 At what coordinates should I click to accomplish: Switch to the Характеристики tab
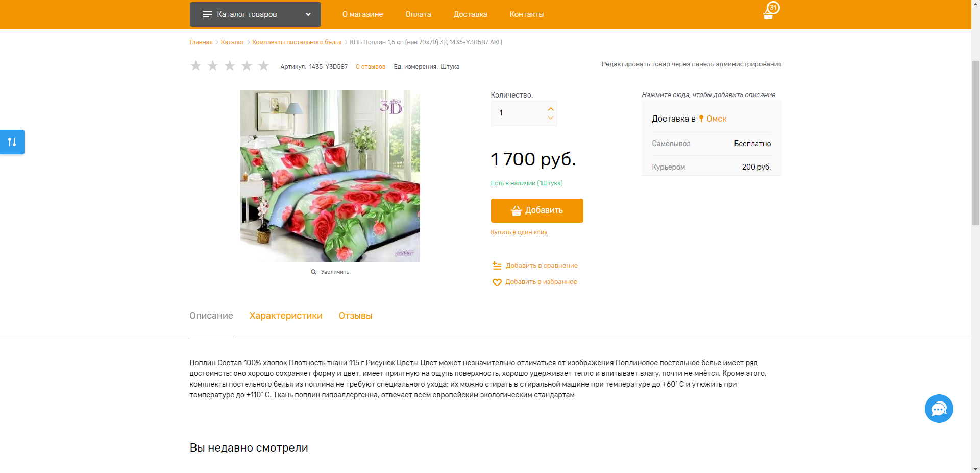click(x=286, y=316)
